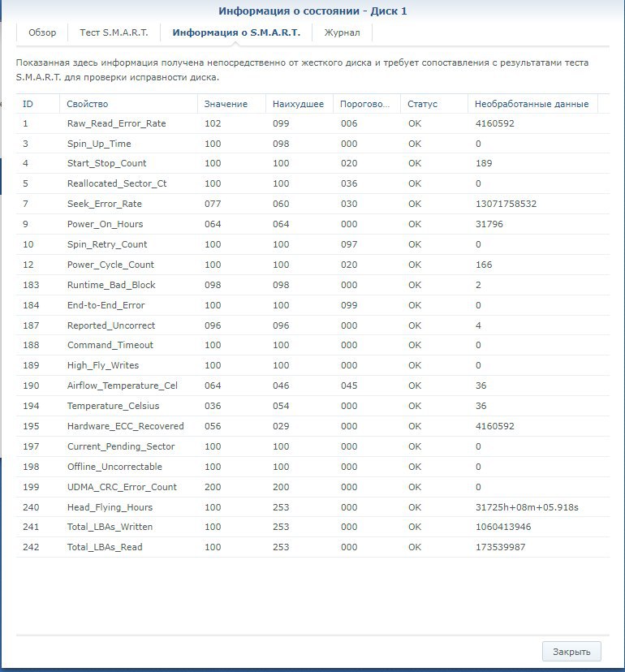
Task: Sort by the ID column header
Action: [x=37, y=104]
